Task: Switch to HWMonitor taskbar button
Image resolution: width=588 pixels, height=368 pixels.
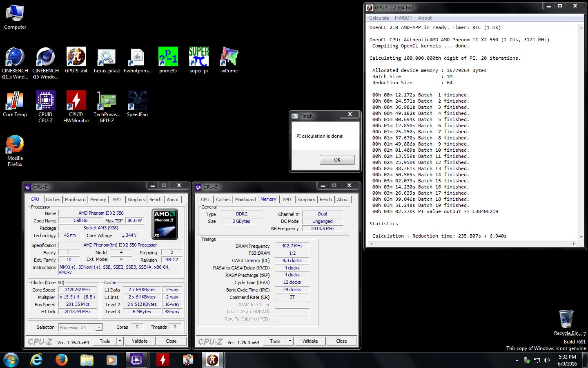Action: coord(163,360)
